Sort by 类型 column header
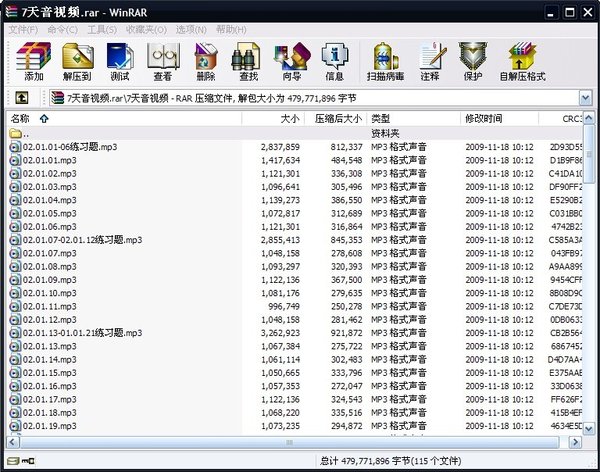Image resolution: width=600 pixels, height=472 pixels. 413,119
